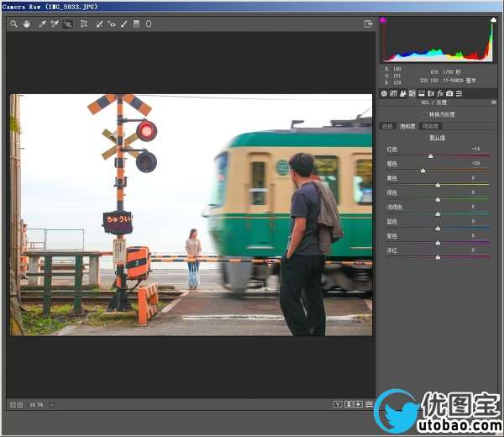Viewport: 504px width, 437px height.
Task: Choose the Radial Filter tool
Action: 149,24
